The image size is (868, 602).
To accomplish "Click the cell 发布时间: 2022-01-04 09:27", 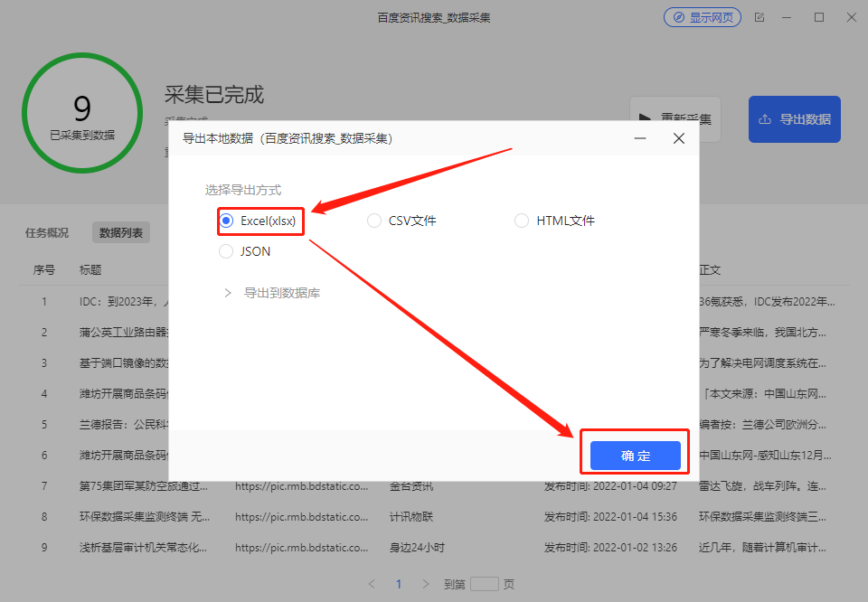I will coord(610,486).
